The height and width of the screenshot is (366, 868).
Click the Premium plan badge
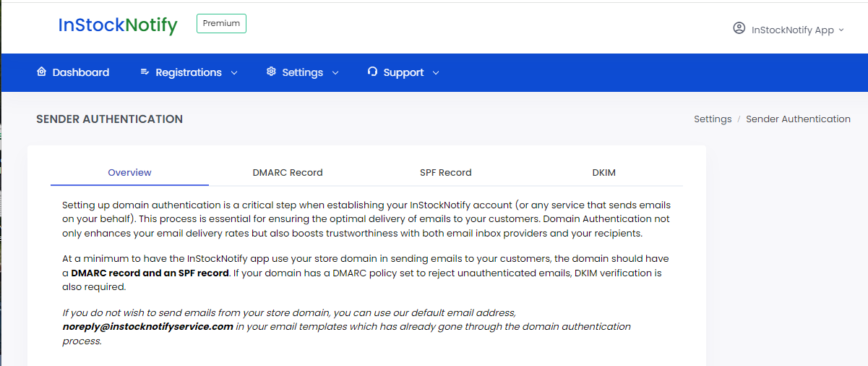point(221,23)
